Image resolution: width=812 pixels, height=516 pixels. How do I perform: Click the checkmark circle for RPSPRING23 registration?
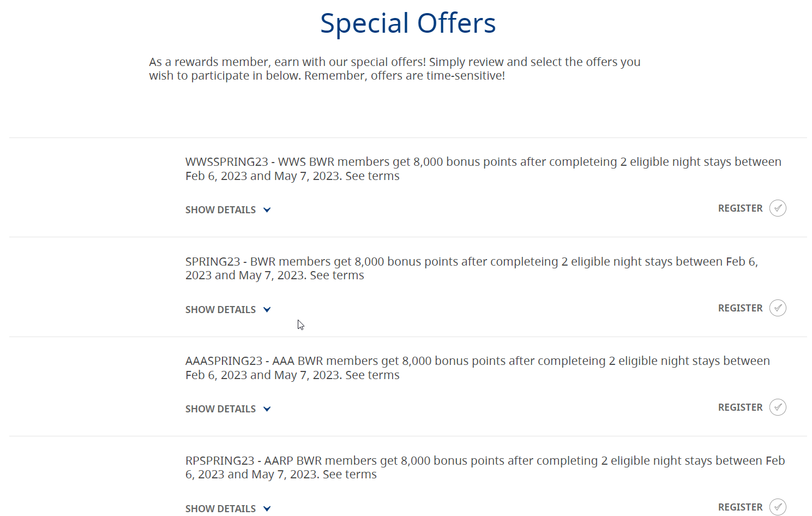pyautogui.click(x=778, y=507)
